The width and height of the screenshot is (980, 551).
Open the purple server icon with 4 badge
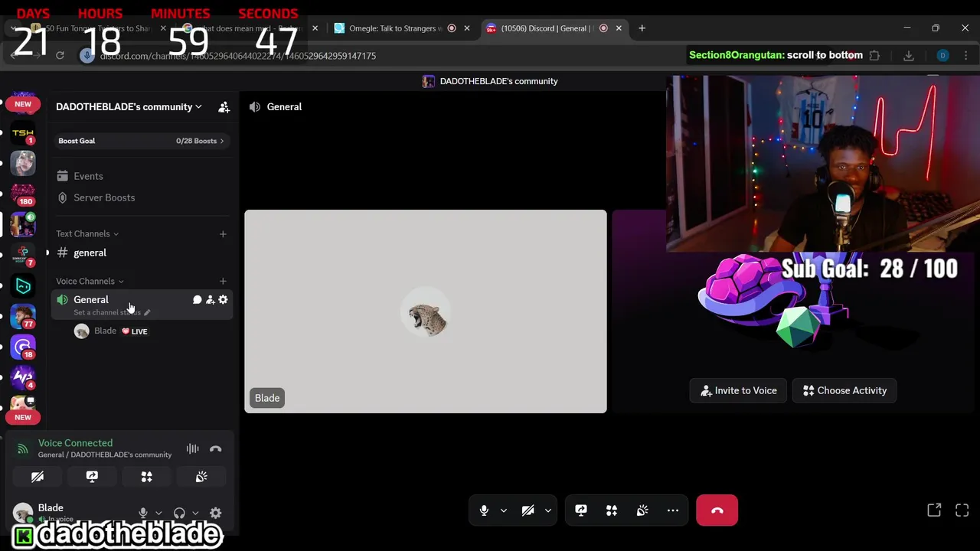point(23,378)
